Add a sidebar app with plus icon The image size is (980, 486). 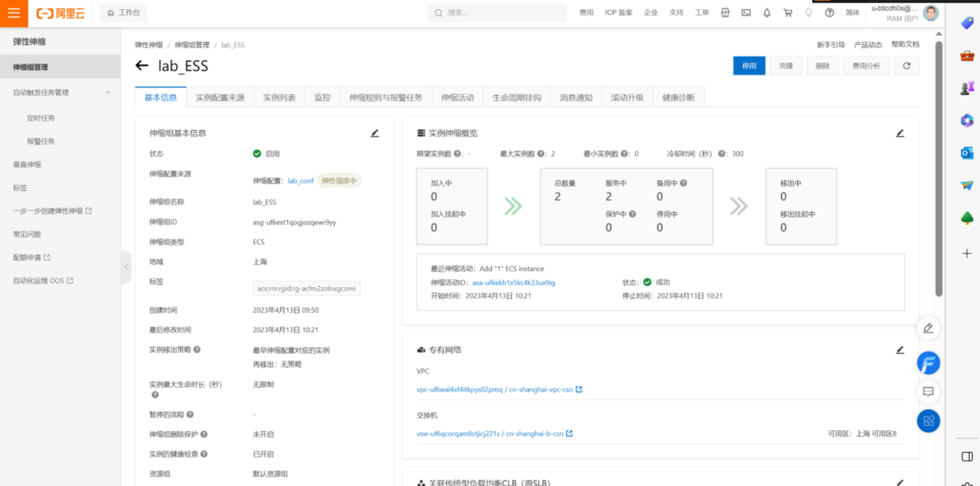(x=967, y=253)
